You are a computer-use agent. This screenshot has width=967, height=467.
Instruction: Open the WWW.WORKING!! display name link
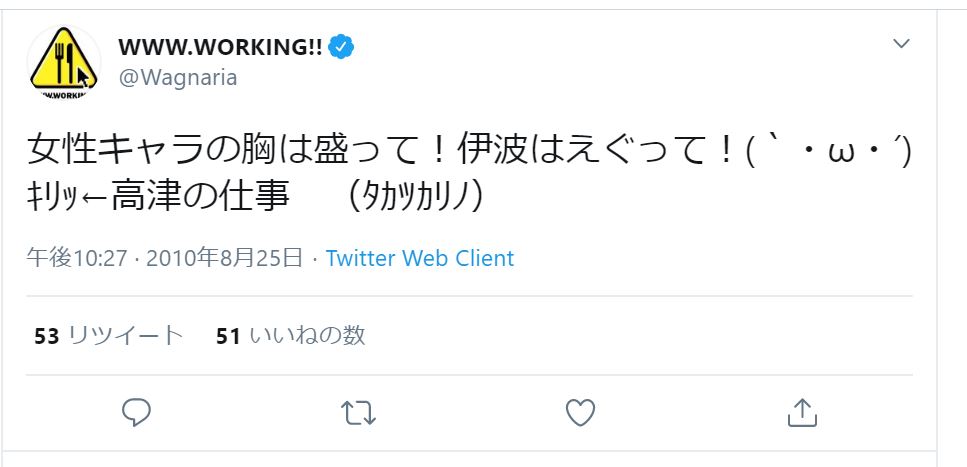coord(221,48)
